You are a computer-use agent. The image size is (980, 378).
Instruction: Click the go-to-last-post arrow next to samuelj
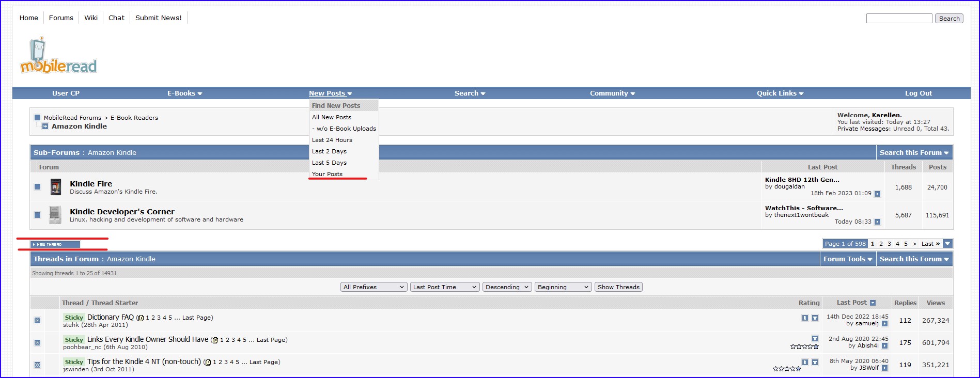884,324
